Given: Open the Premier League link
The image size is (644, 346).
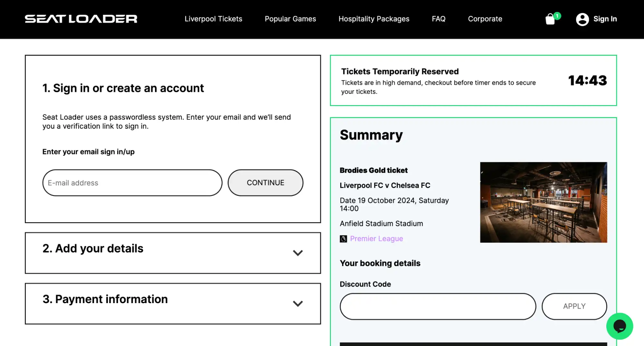Looking at the screenshot, I should click(376, 239).
